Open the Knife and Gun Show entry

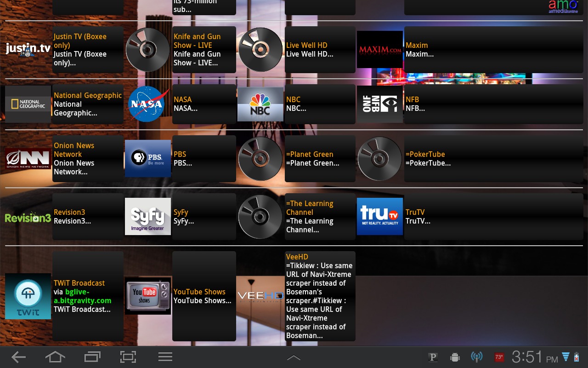[204, 50]
